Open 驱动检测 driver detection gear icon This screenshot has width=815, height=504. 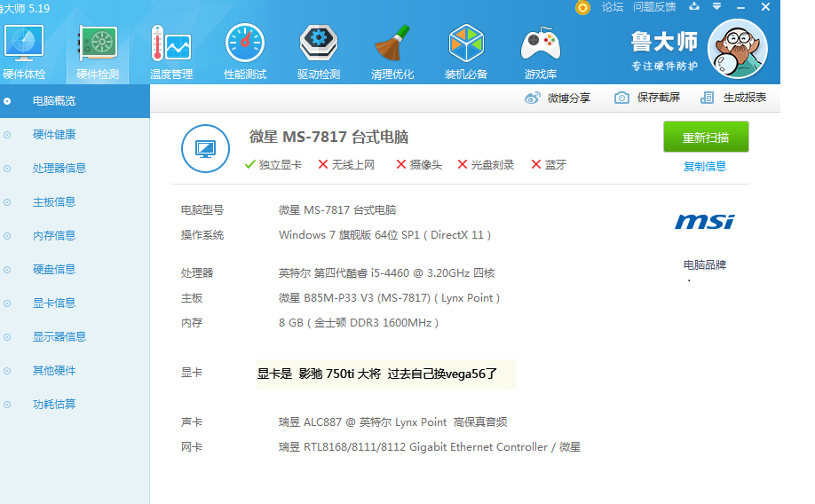(x=319, y=52)
